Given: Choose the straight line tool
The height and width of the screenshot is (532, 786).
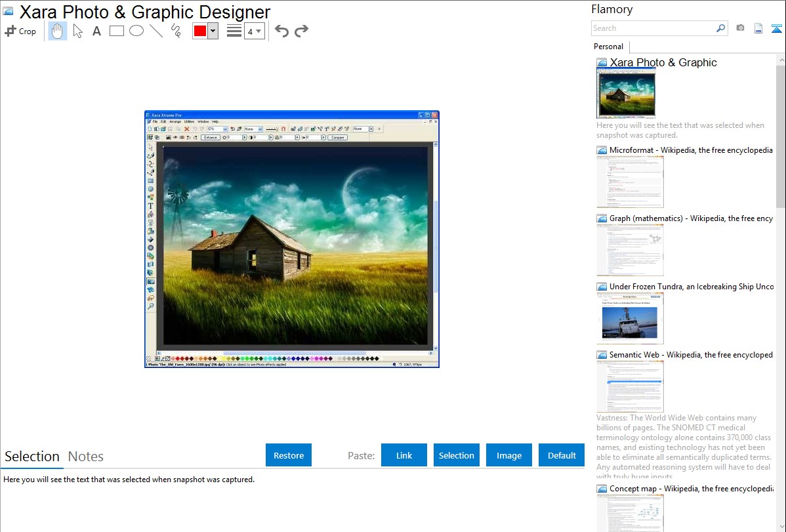Looking at the screenshot, I should [x=156, y=31].
